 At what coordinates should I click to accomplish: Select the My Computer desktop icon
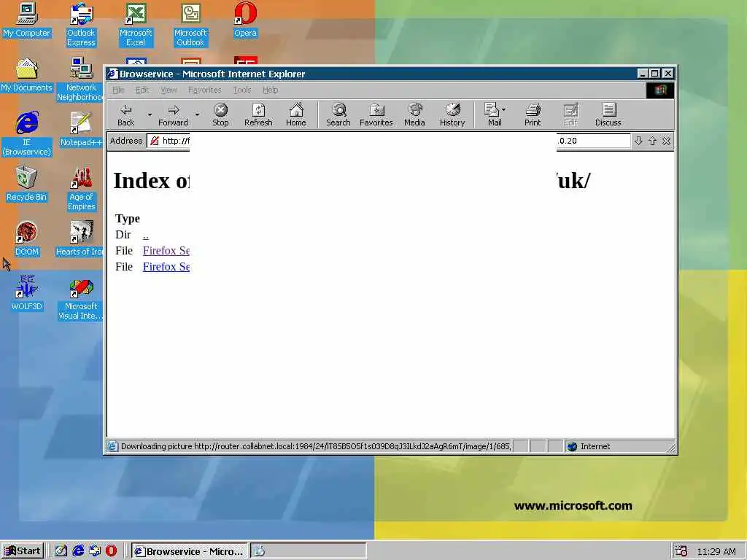(x=26, y=20)
